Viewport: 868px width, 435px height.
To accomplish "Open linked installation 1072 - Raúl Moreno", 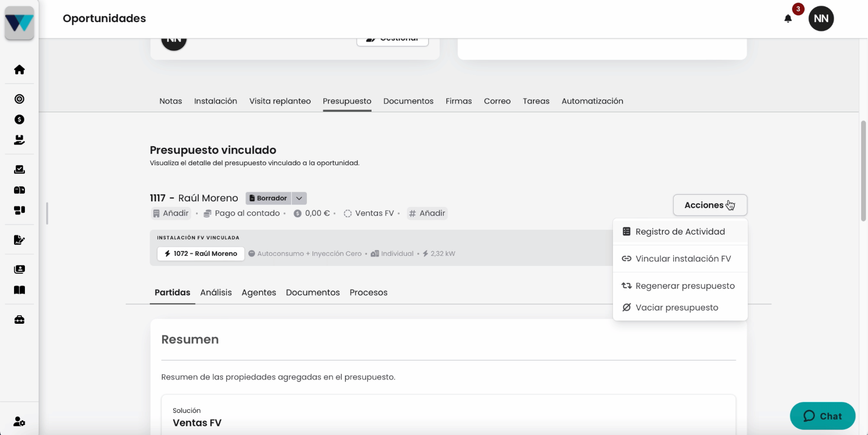I will 201,254.
